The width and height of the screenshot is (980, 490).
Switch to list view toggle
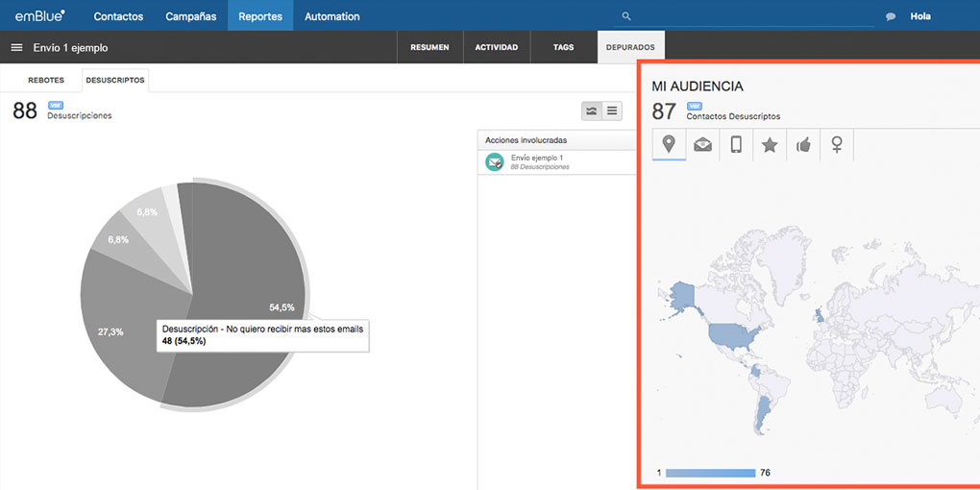coord(612,110)
